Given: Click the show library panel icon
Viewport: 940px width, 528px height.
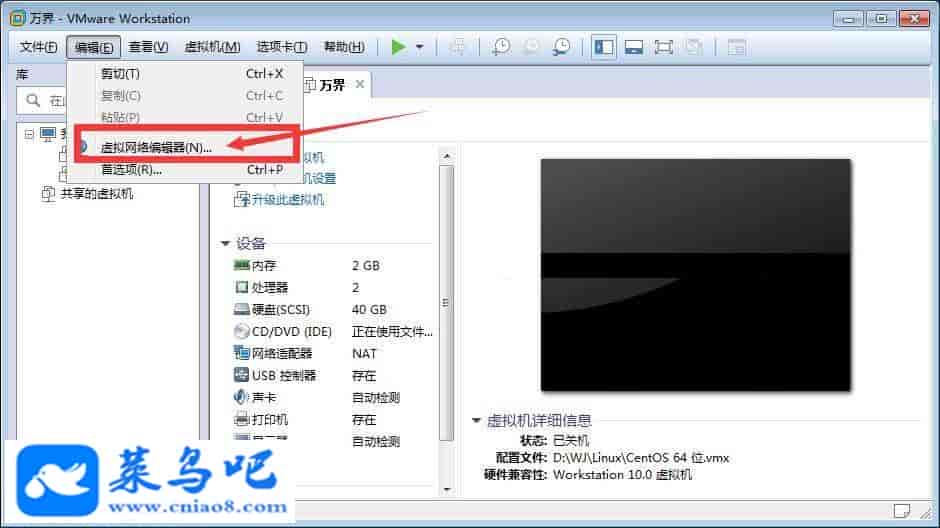Looking at the screenshot, I should tap(603, 47).
